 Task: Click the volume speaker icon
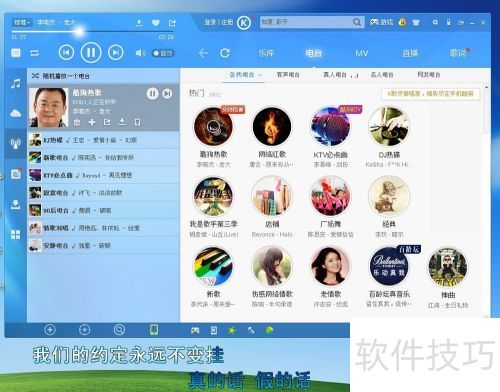(x=140, y=53)
